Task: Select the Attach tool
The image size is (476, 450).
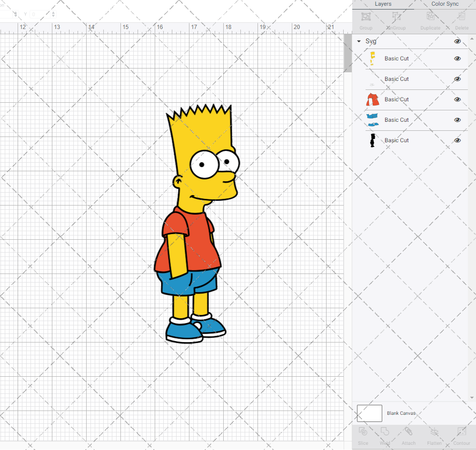Action: [408, 431]
